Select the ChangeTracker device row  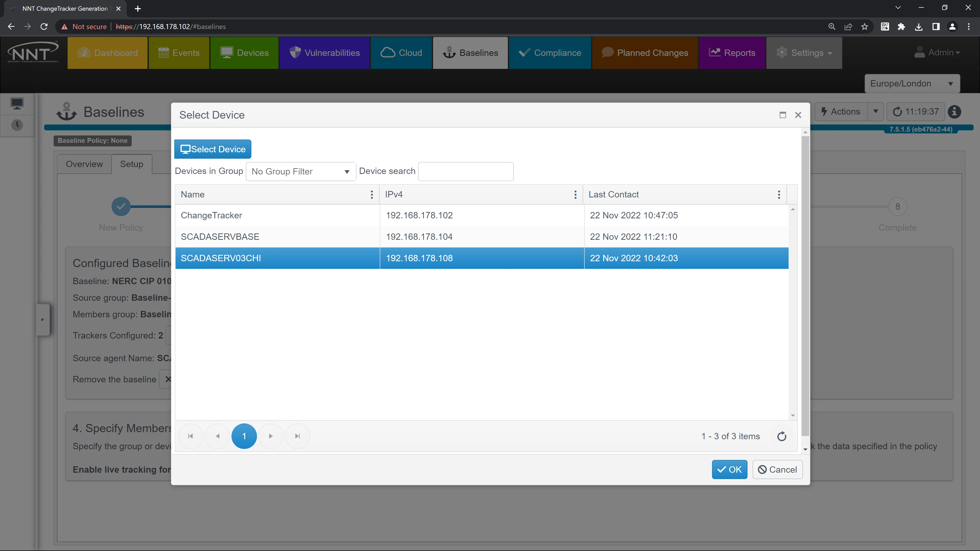tap(482, 215)
